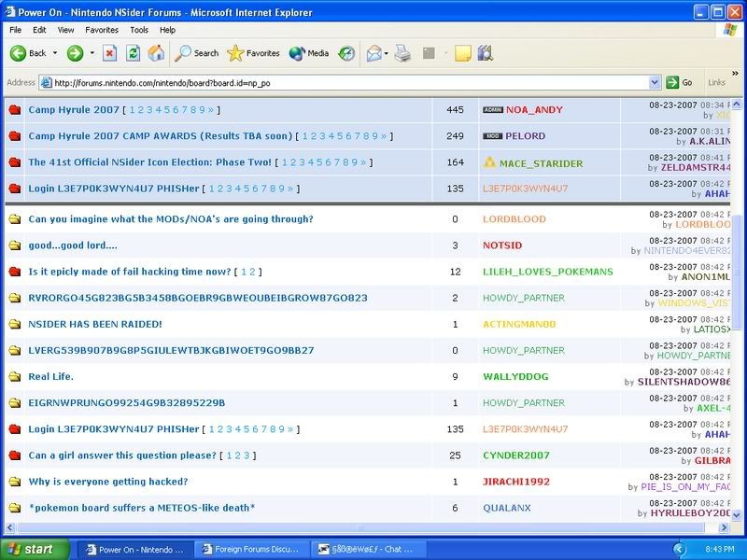Expand the Links toolbar chevron
Viewport: 747px width, 560px height.
(735, 74)
